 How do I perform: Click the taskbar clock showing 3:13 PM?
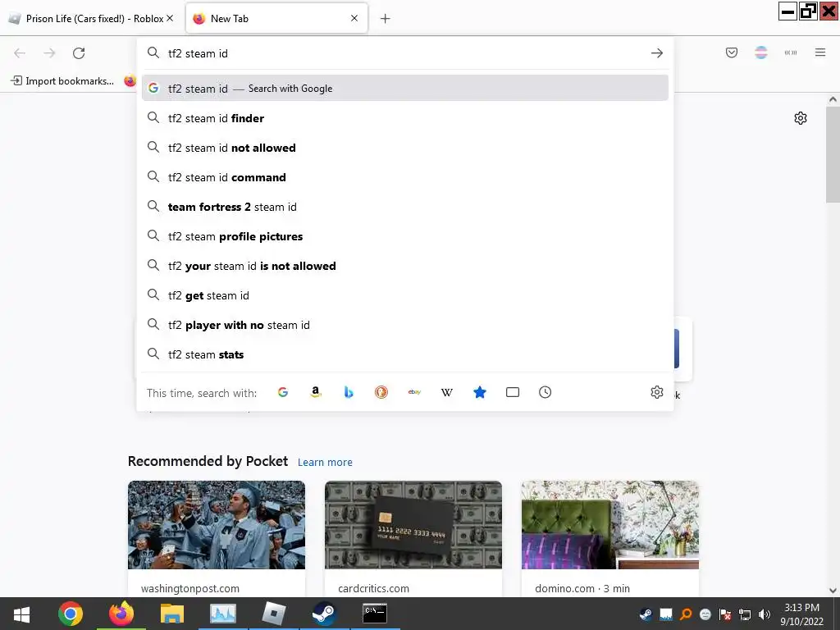801,614
